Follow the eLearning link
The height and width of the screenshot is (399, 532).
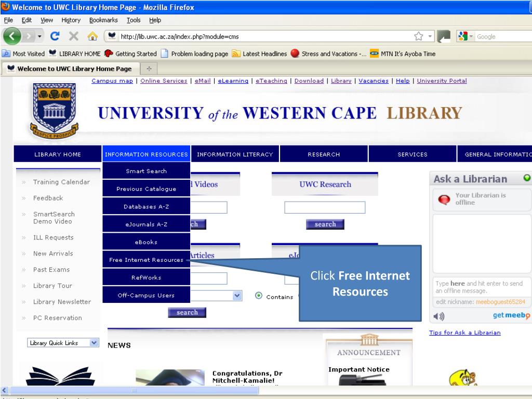point(233,81)
